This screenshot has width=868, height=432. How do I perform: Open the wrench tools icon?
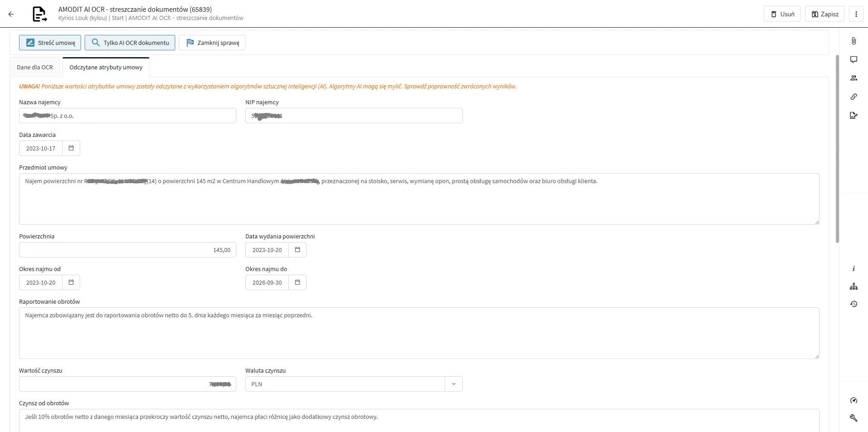click(854, 418)
